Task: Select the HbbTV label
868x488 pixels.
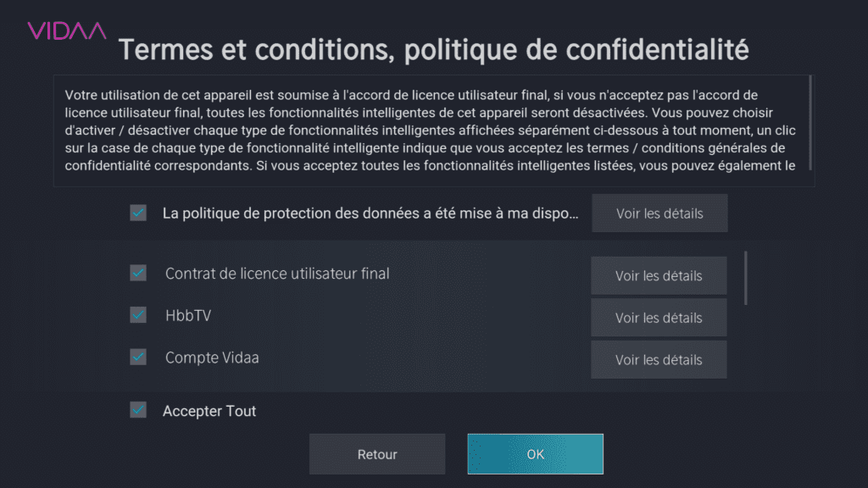Action: click(188, 315)
